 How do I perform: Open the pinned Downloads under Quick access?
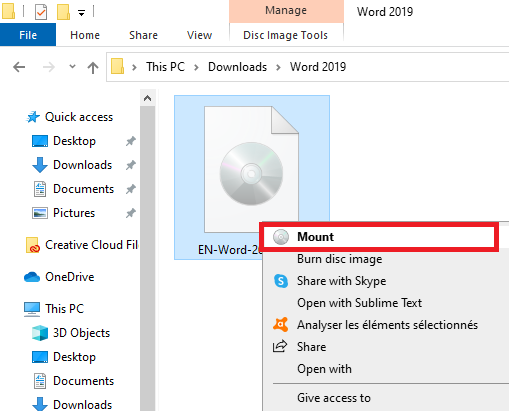[x=82, y=165]
